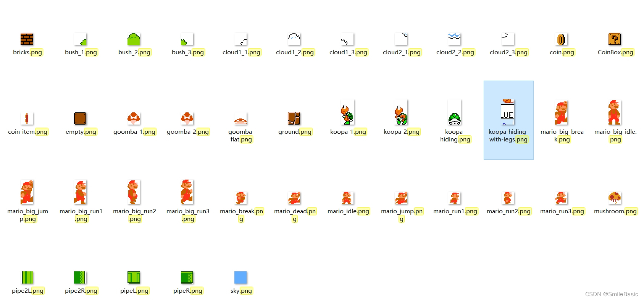Select the "cloud2_3.png" filename label
This screenshot has width=644, height=300.
tap(508, 52)
